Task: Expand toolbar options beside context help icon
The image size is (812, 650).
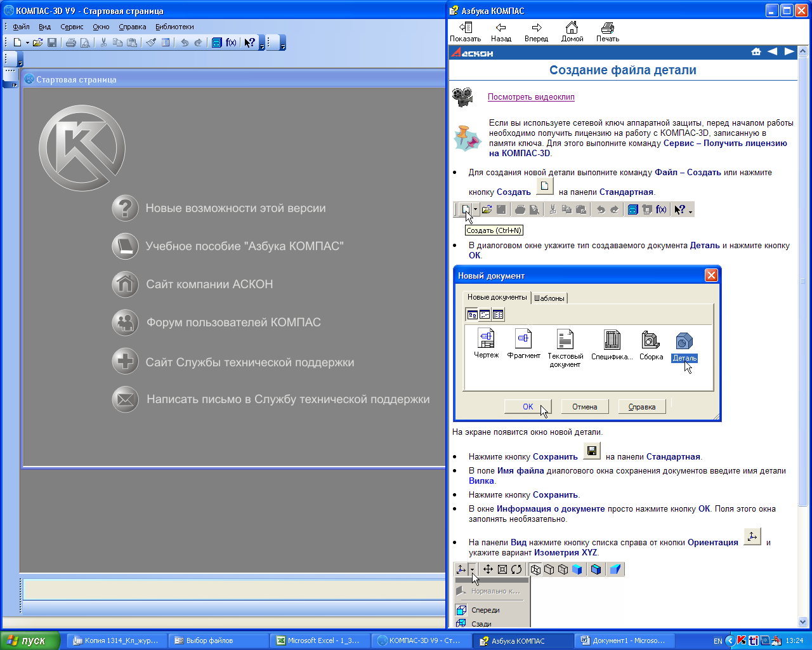Action: tap(262, 43)
